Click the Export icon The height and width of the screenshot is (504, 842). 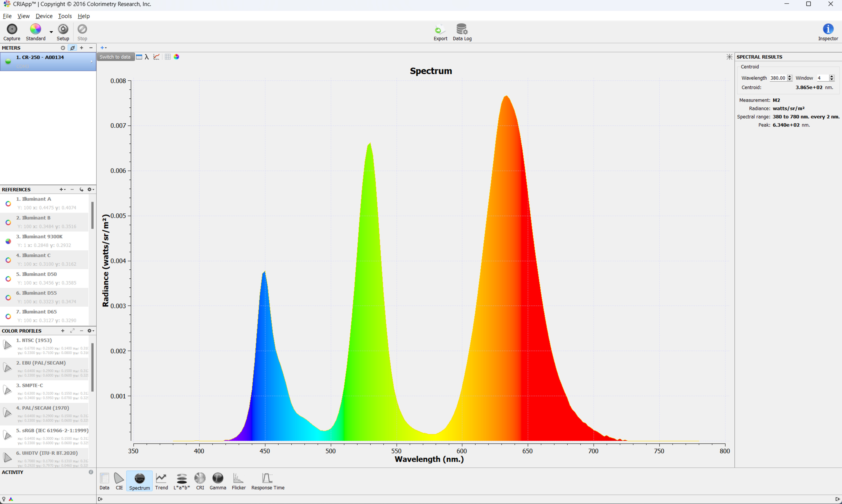coord(440,30)
